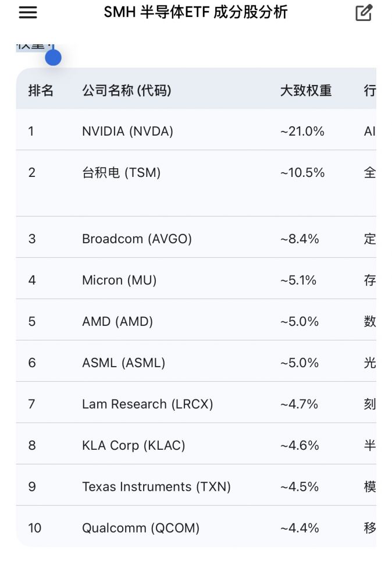
Task: Click the 公司名称 (代码) column header
Action: 127,90
